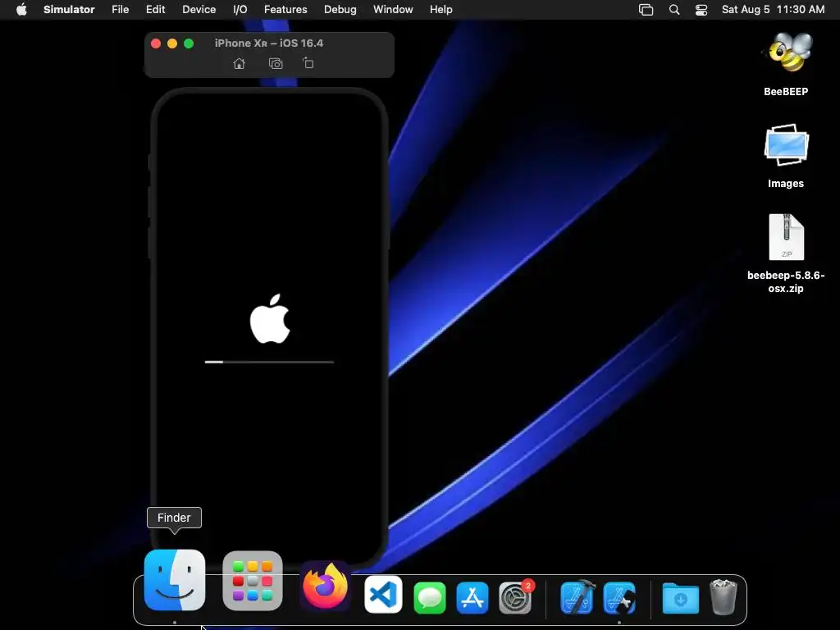Open Finder from the Dock
The width and height of the screenshot is (840, 630).
click(x=175, y=580)
